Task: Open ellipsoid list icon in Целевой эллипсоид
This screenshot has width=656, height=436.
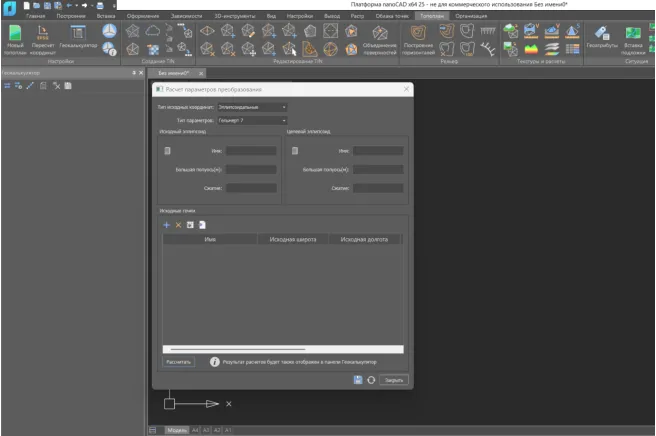Action: tap(294, 151)
